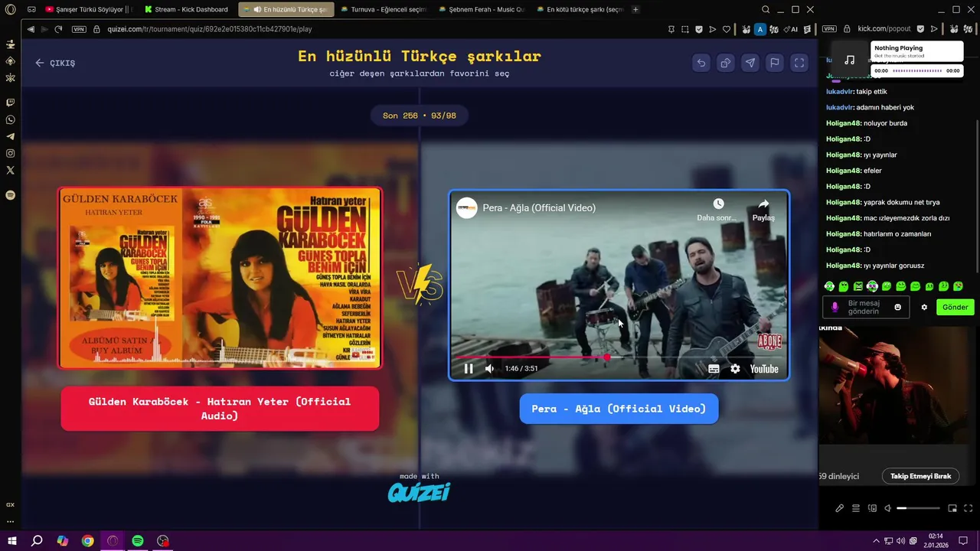Seek on Nothing Playing music progress bar
Viewport: 980px width, 551px height.
pyautogui.click(x=917, y=70)
